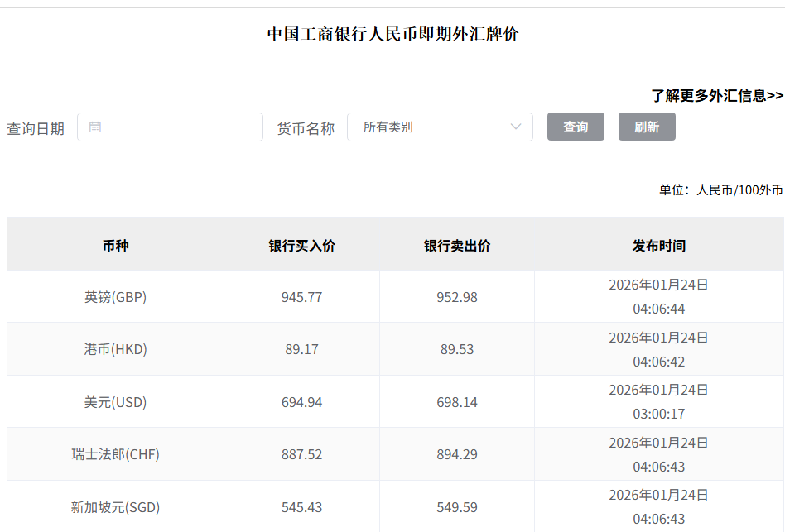
Task: Click SGD buying price 545.43
Action: tap(302, 507)
